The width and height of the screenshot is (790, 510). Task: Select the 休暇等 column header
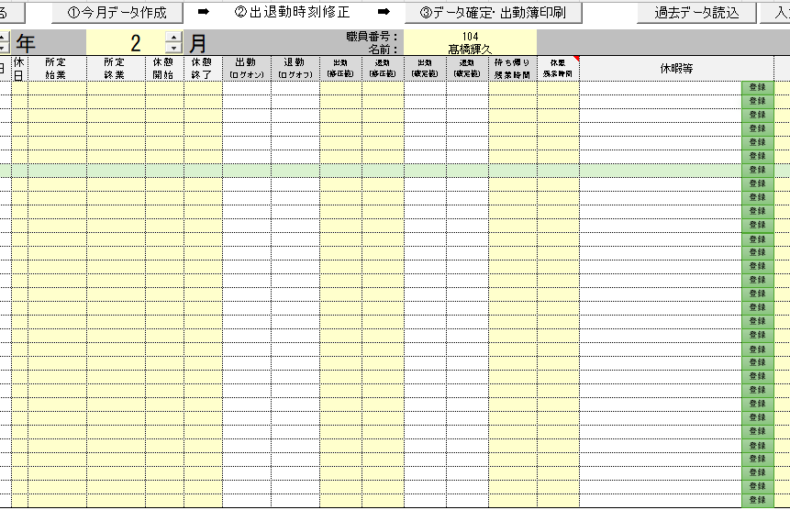(x=676, y=68)
